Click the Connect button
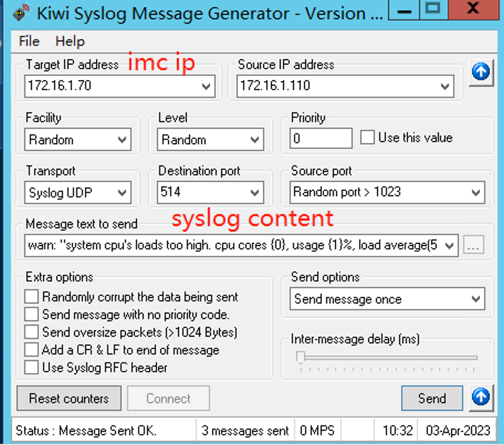The width and height of the screenshot is (504, 445). tap(169, 398)
